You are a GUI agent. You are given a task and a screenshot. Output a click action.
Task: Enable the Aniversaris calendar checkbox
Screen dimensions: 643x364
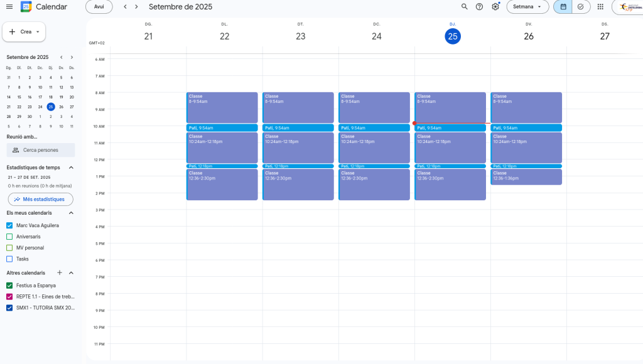[x=9, y=237]
